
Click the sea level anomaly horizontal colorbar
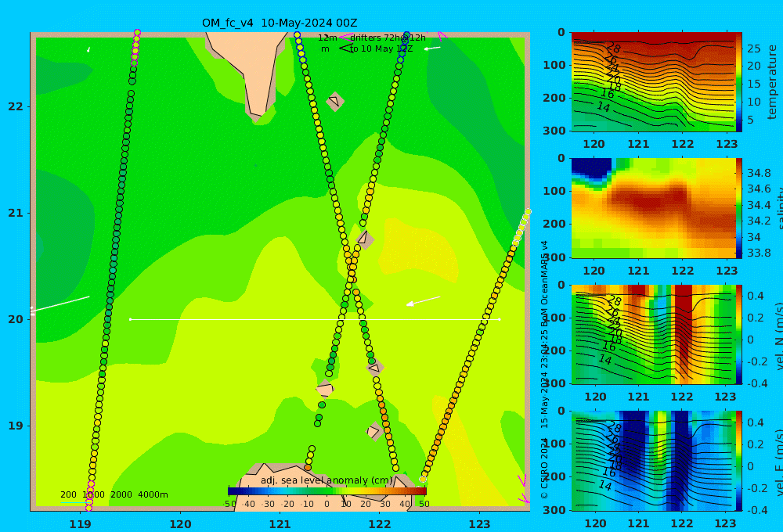coord(327,491)
